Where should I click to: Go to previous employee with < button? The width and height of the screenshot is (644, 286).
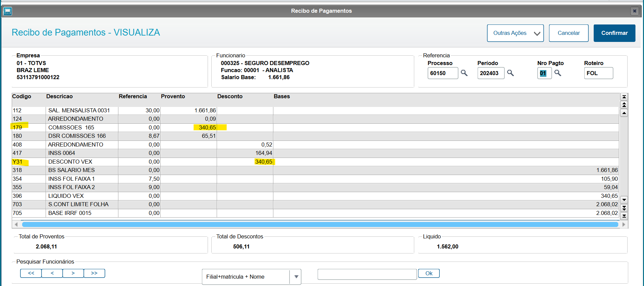point(52,273)
